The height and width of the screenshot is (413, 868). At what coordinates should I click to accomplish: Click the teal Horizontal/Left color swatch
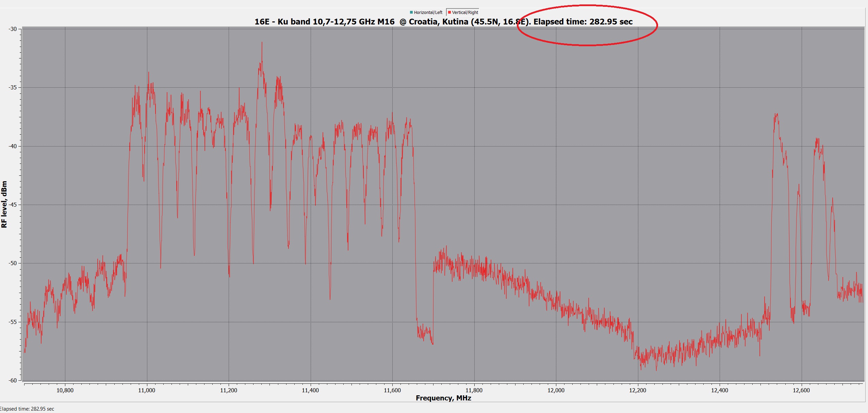[x=411, y=12]
